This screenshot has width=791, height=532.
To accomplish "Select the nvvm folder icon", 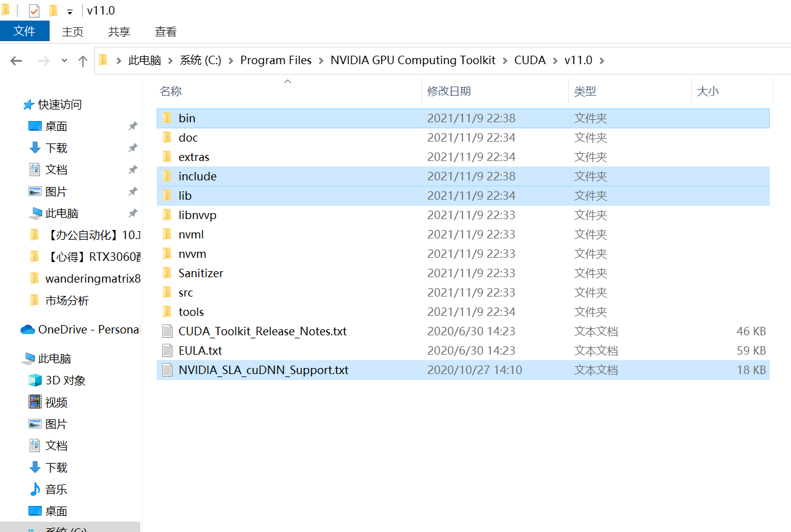I will (167, 254).
